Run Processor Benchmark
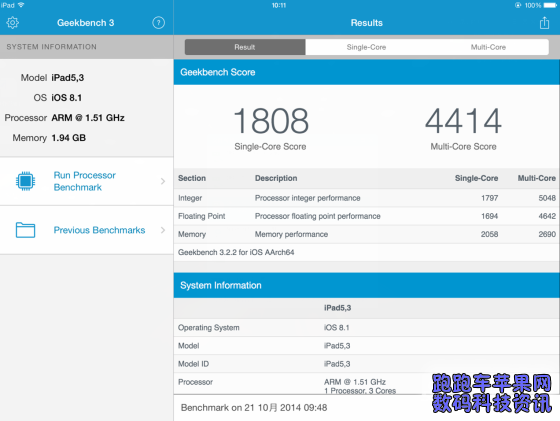 coord(87,181)
